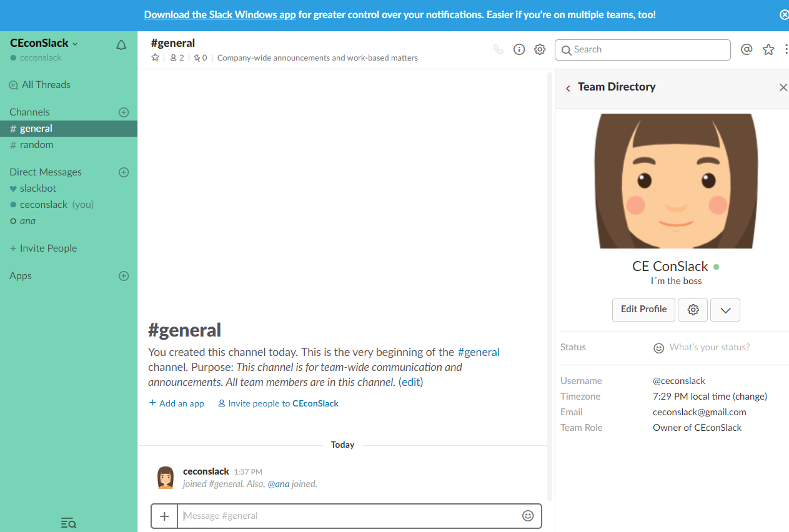Add an app via Apps plus icon

tap(124, 276)
